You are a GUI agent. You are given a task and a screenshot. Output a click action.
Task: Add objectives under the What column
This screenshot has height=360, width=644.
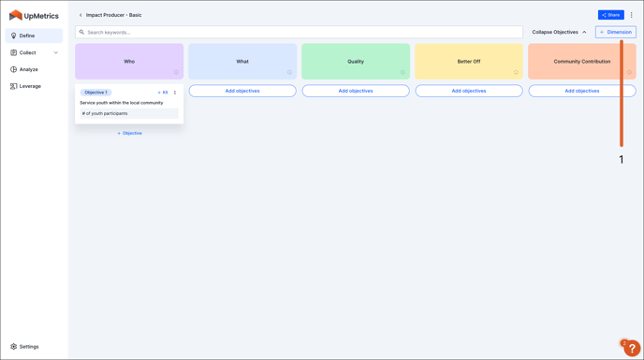coord(242,91)
